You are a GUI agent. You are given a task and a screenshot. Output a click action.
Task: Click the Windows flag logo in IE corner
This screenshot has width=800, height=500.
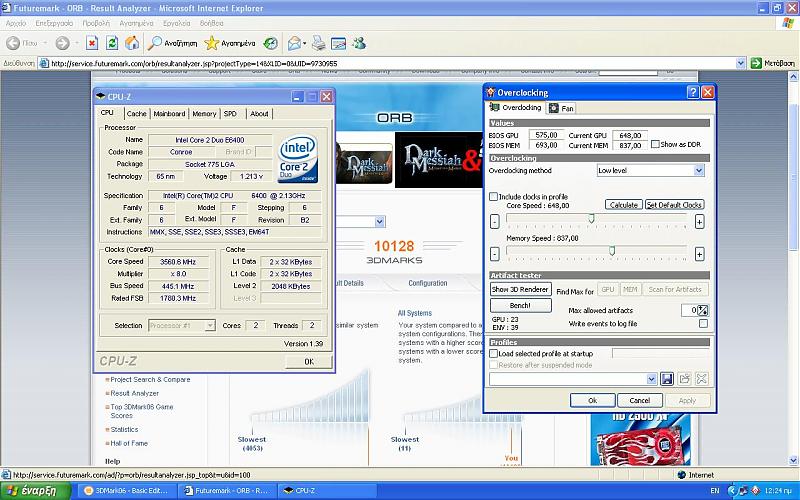point(788,23)
